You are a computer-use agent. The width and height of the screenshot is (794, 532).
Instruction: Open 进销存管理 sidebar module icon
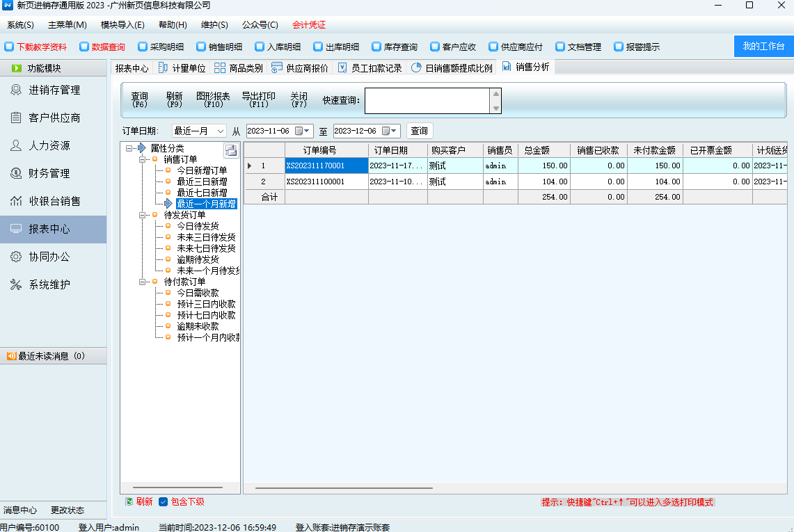click(x=16, y=90)
